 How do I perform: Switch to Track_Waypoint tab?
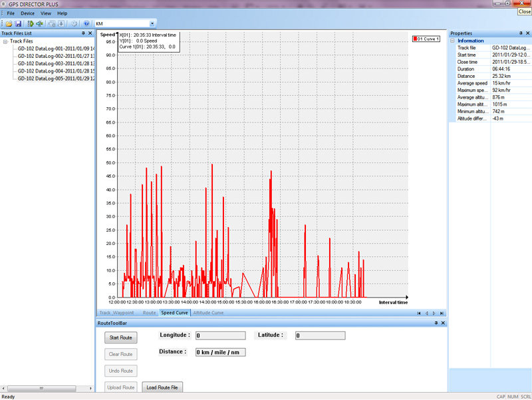(117, 313)
